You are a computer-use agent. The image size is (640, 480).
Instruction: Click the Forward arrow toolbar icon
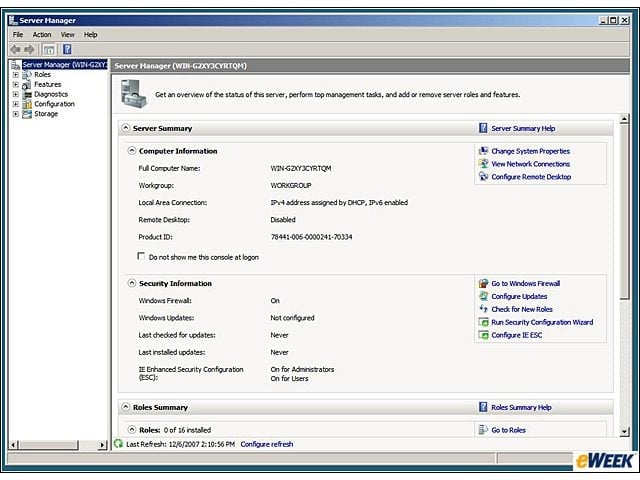coord(29,50)
